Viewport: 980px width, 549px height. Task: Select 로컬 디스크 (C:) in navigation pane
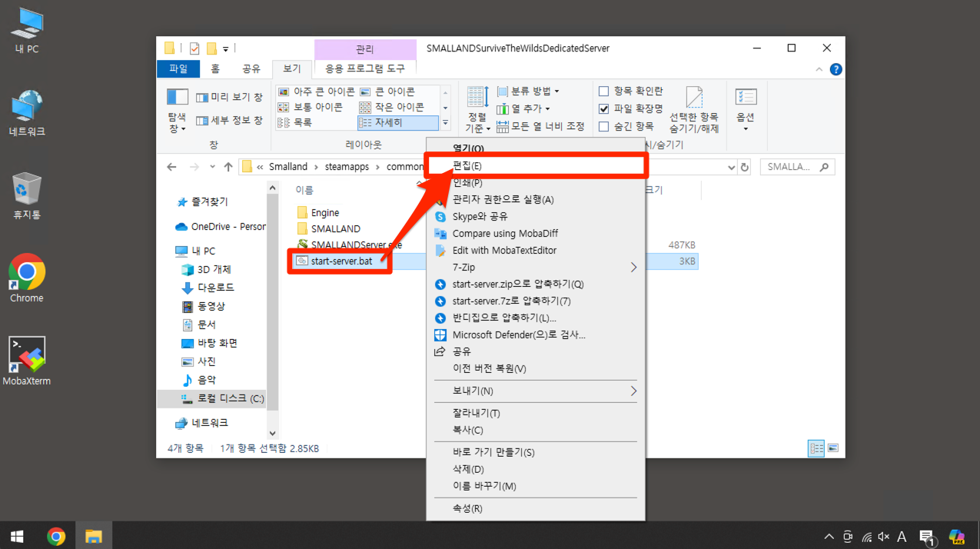[223, 398]
